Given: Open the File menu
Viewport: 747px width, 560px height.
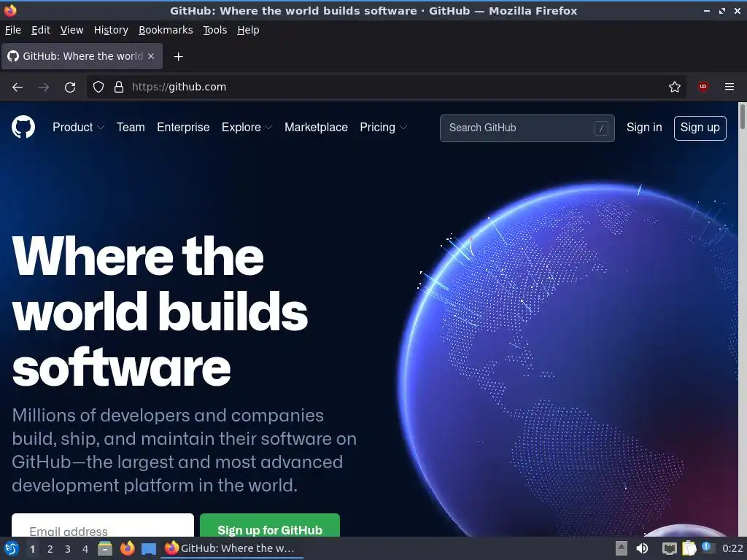Looking at the screenshot, I should pyautogui.click(x=13, y=30).
